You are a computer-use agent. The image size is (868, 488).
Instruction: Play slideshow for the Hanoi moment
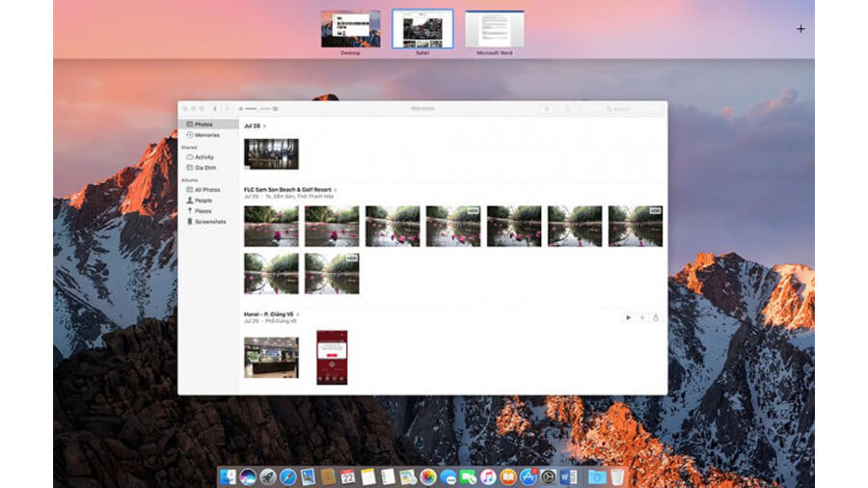pyautogui.click(x=629, y=317)
